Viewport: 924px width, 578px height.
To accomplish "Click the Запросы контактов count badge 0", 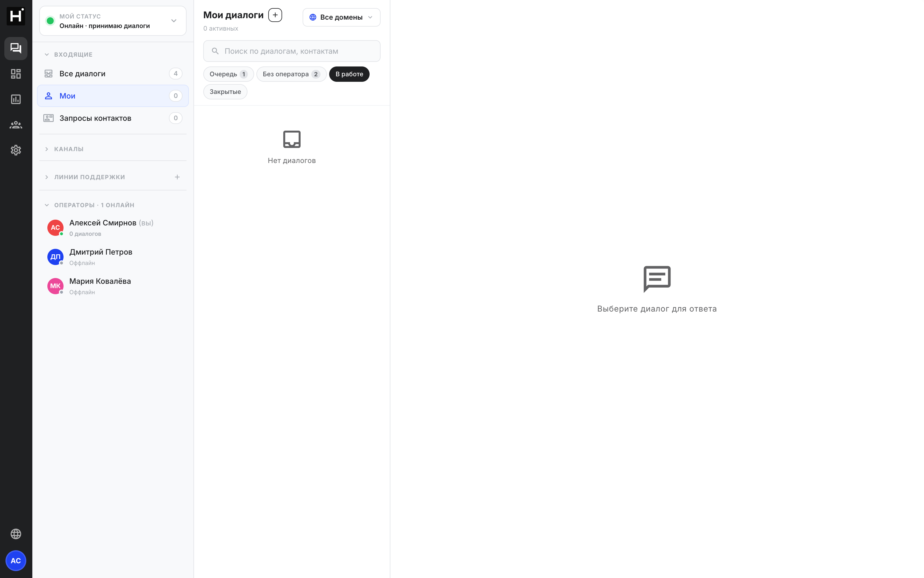I will [176, 118].
